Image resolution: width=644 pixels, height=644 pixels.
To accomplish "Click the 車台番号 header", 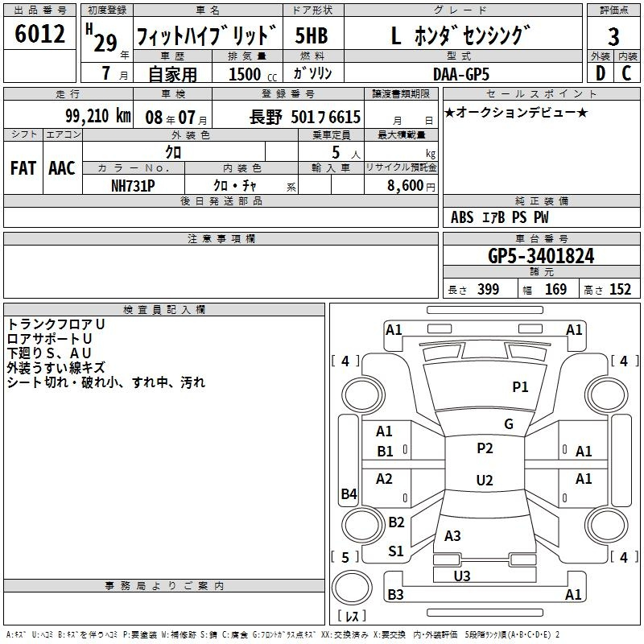I will click(541, 238).
